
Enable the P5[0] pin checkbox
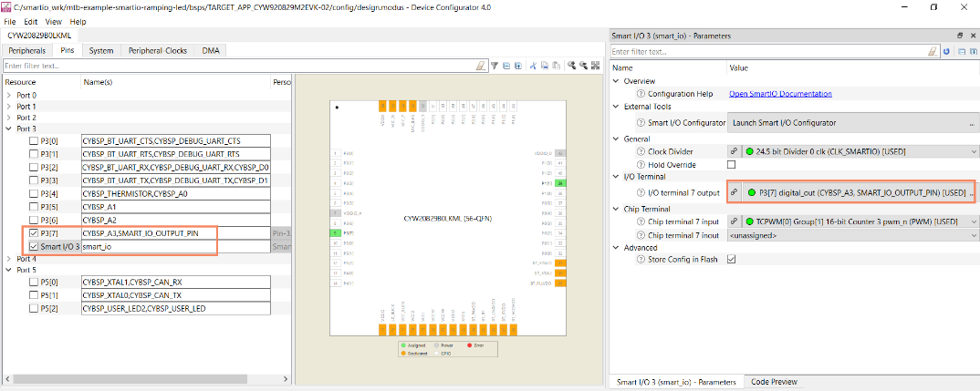point(33,282)
